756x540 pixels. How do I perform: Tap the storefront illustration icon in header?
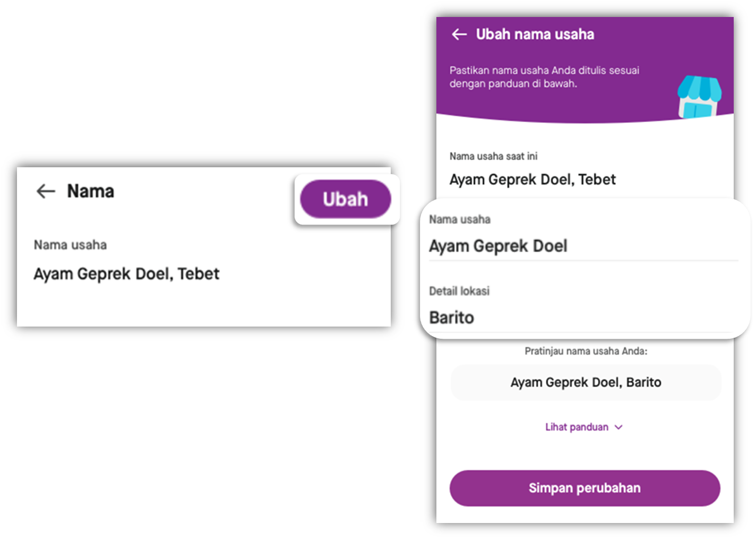point(699,97)
